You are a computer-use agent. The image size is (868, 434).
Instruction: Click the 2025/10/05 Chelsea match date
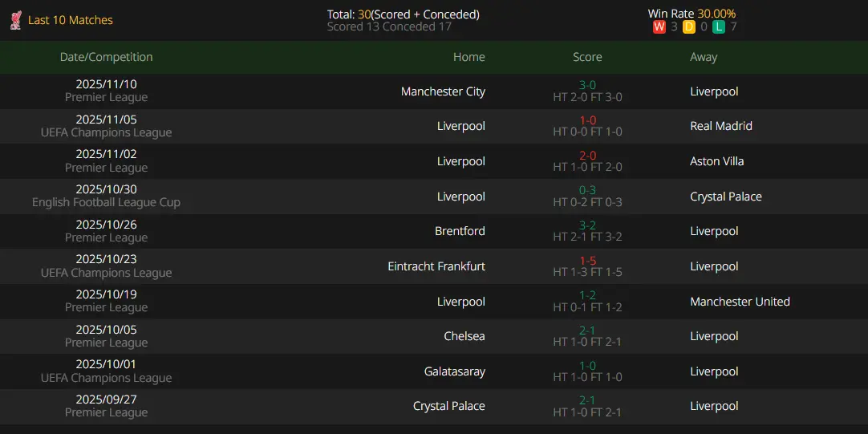pyautogui.click(x=106, y=330)
